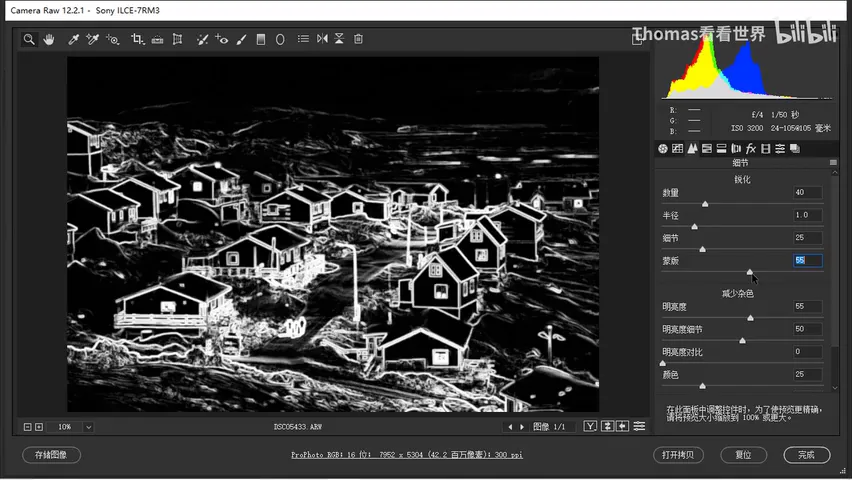The width and height of the screenshot is (852, 480).
Task: Select the Zoom tool
Action: tap(29, 39)
